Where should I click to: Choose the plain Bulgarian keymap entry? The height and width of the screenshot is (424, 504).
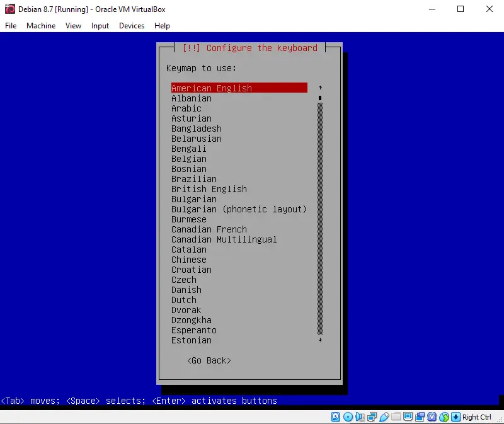coord(239,199)
